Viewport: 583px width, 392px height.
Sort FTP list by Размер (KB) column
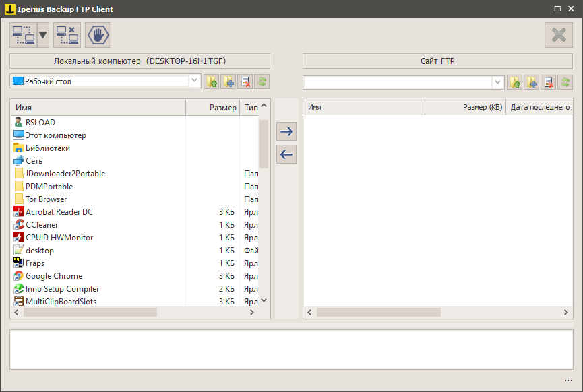click(x=465, y=107)
